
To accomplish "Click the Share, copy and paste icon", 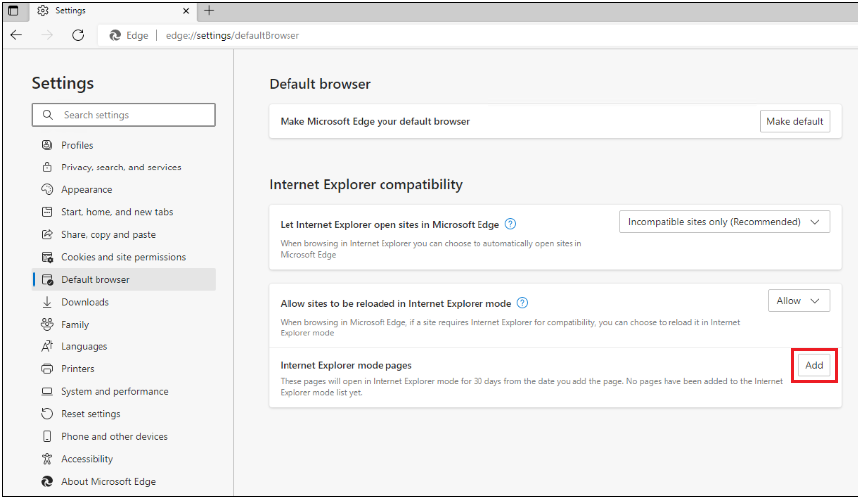I will [47, 234].
